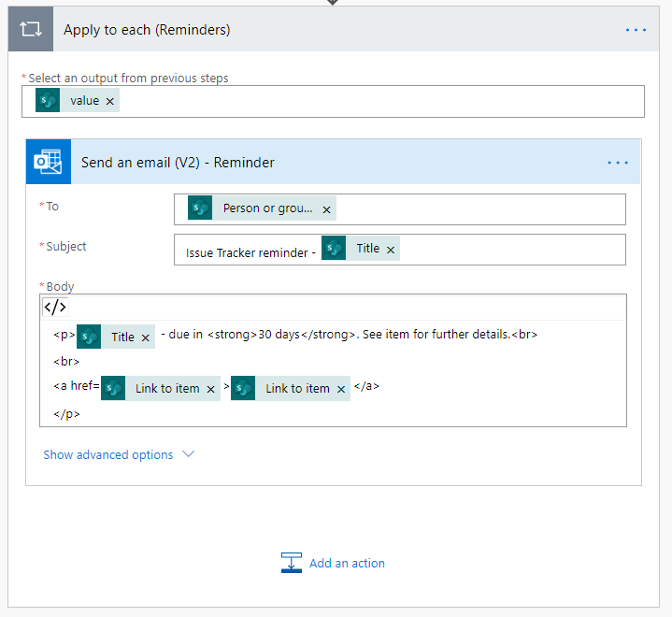672x617 pixels.
Task: Expand Show advanced options
Action: (119, 455)
